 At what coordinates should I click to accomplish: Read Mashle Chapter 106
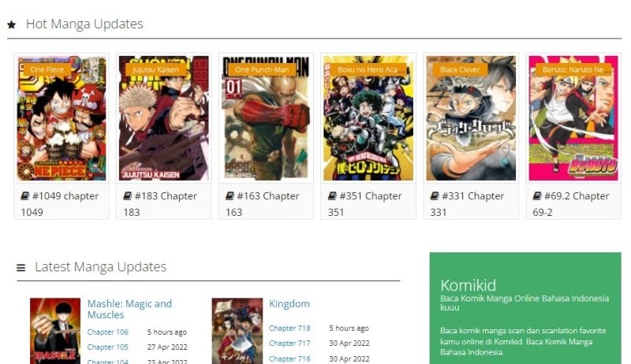pyautogui.click(x=107, y=332)
